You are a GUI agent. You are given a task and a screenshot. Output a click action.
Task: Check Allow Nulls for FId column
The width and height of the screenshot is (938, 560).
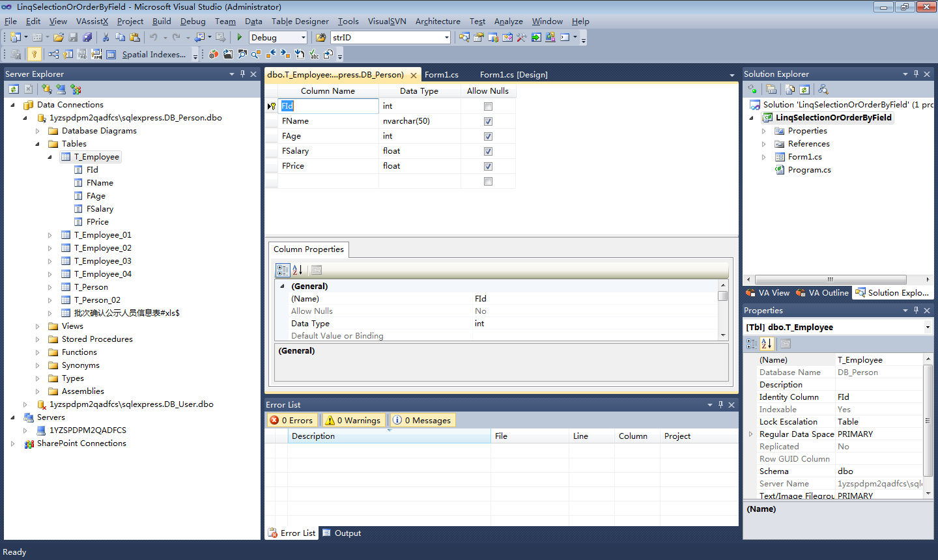pos(488,107)
